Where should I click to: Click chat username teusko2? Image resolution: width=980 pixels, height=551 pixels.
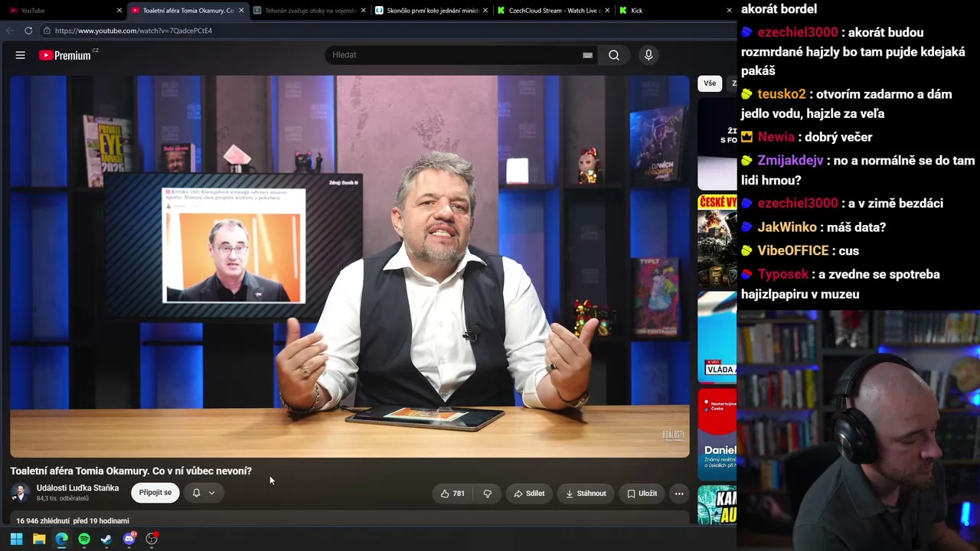[782, 94]
